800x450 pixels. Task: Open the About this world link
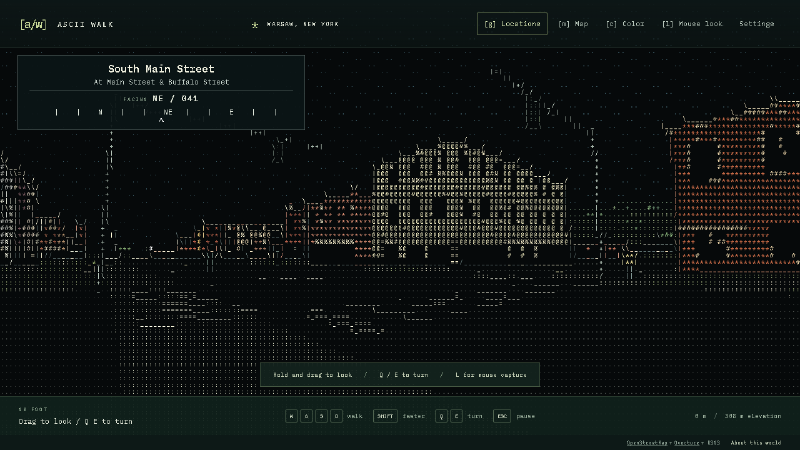[x=756, y=443]
